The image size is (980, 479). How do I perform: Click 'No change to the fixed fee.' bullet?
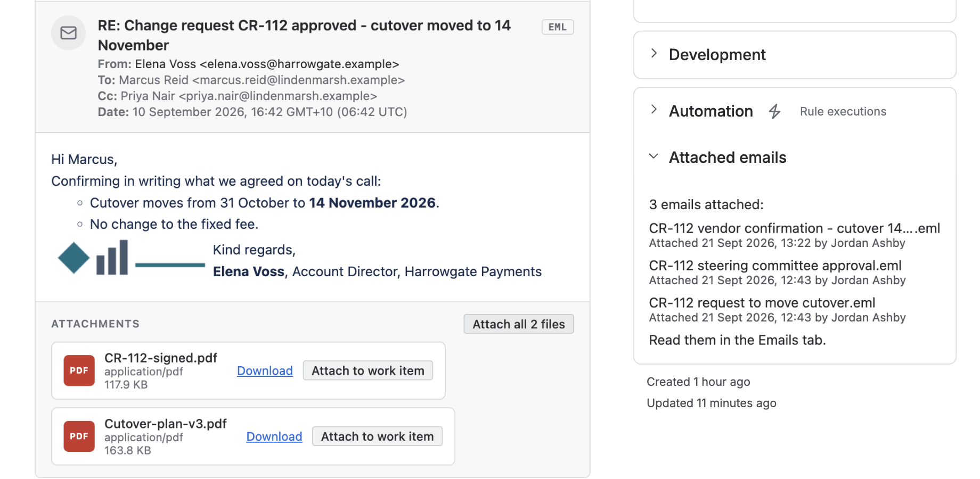[174, 224]
